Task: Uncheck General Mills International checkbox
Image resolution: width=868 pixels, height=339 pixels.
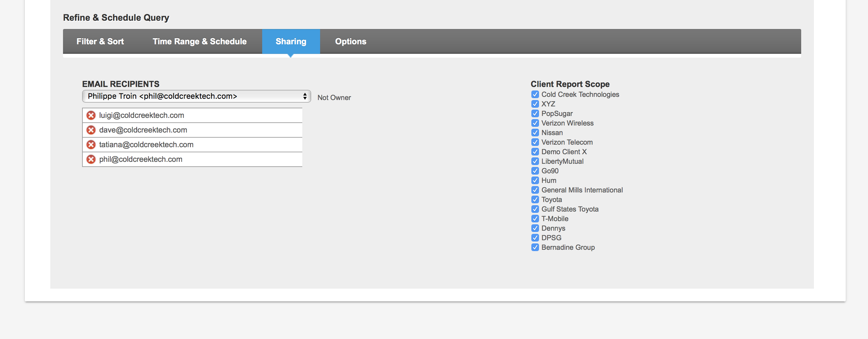Action: coord(535,190)
